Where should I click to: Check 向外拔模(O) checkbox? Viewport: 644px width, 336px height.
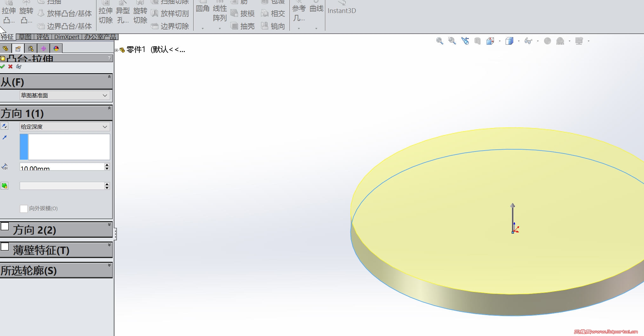click(23, 209)
